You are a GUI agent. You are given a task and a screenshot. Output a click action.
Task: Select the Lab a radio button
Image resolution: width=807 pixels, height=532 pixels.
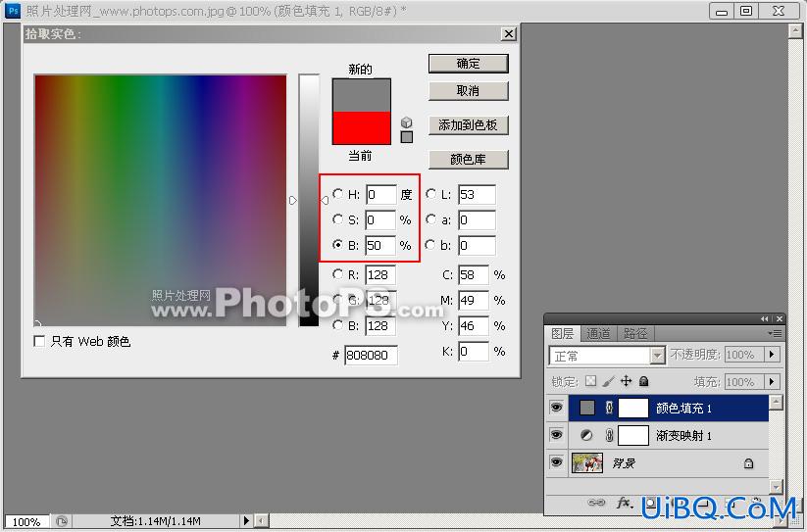pos(430,219)
